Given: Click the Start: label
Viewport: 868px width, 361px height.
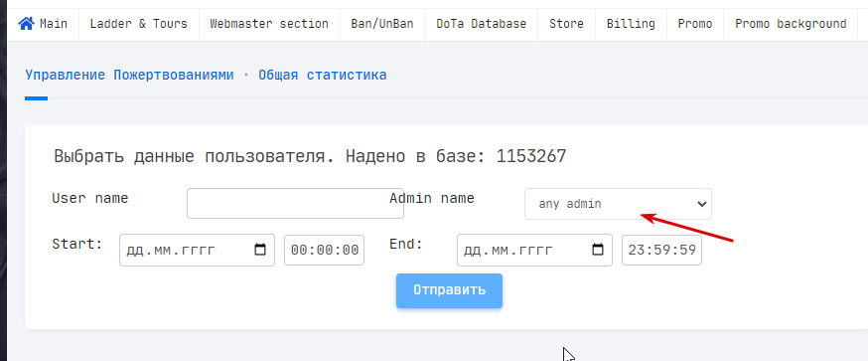Looking at the screenshot, I should click(x=76, y=244).
